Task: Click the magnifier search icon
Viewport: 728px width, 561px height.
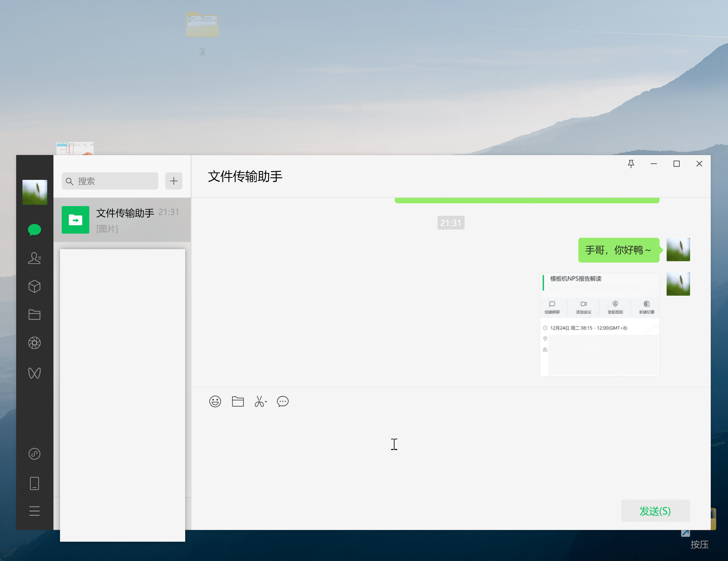Action: click(x=69, y=181)
